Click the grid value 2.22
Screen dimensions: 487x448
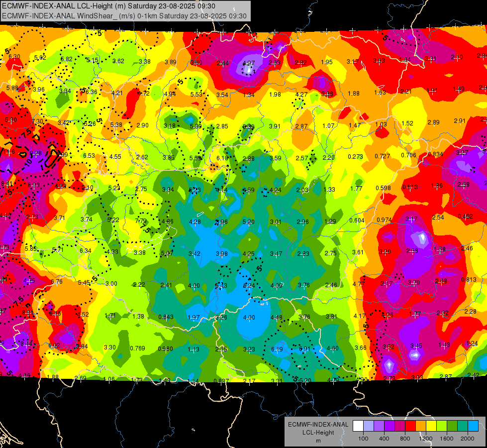coord(139,284)
